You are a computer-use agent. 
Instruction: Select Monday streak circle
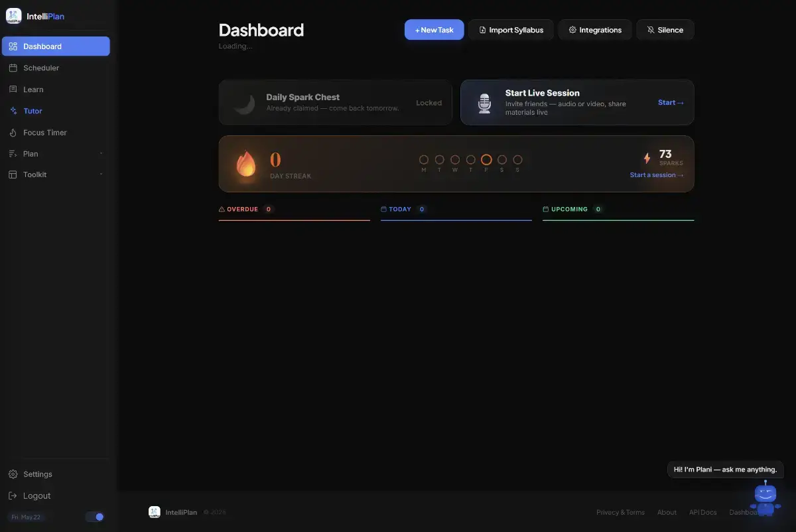point(424,160)
